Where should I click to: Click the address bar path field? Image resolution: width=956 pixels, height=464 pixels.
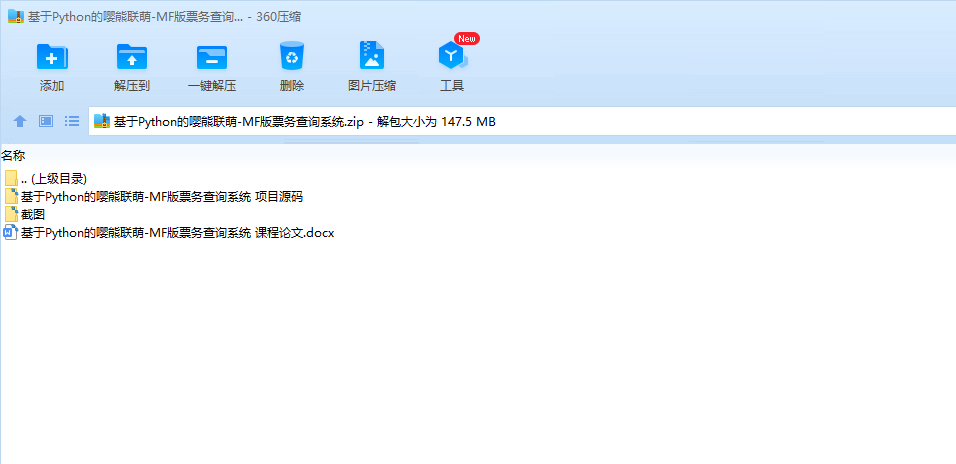523,121
